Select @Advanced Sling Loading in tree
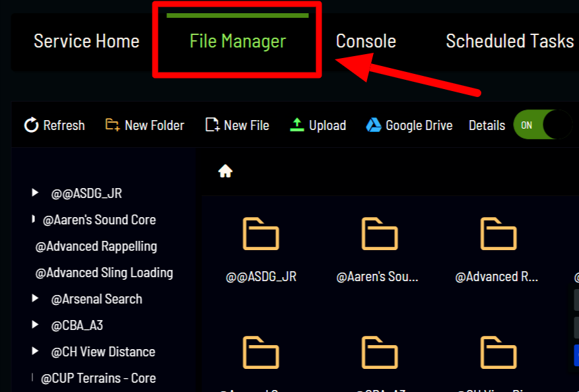The image size is (579, 392). click(x=104, y=273)
